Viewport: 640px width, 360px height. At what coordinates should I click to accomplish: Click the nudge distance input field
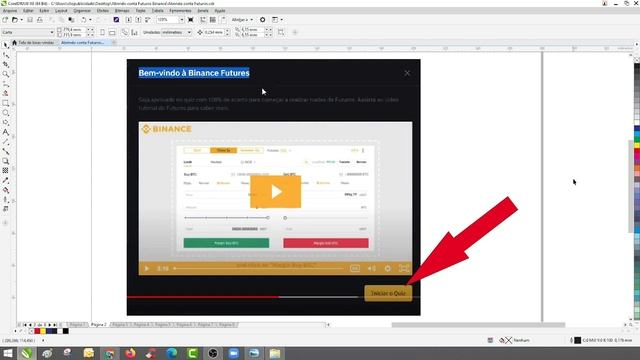tap(214, 32)
